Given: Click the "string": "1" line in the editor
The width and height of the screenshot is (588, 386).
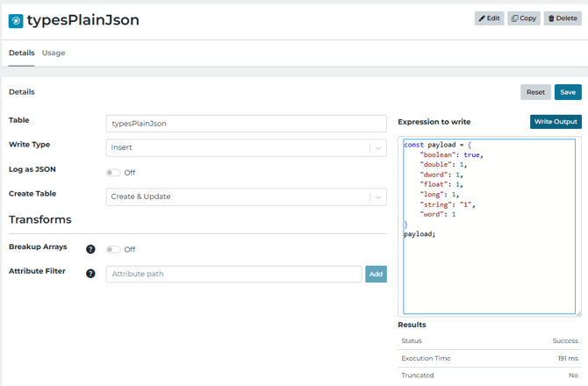Looking at the screenshot, I should click(448, 204).
